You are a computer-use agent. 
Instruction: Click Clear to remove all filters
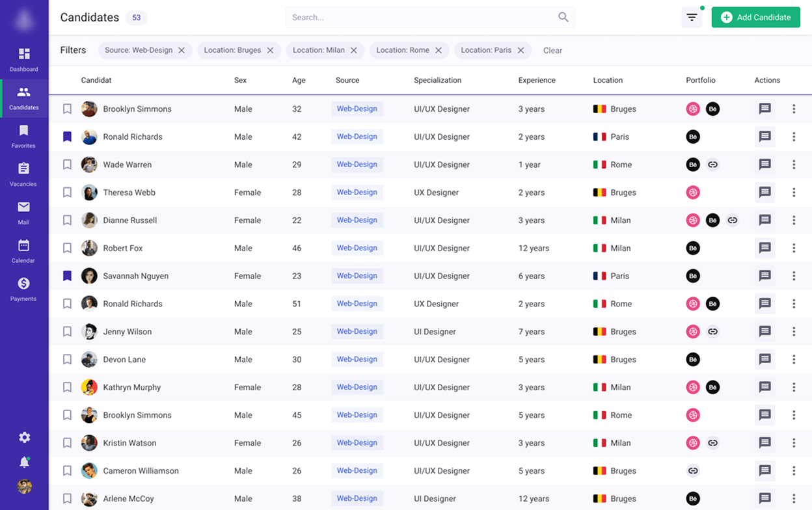click(x=552, y=50)
